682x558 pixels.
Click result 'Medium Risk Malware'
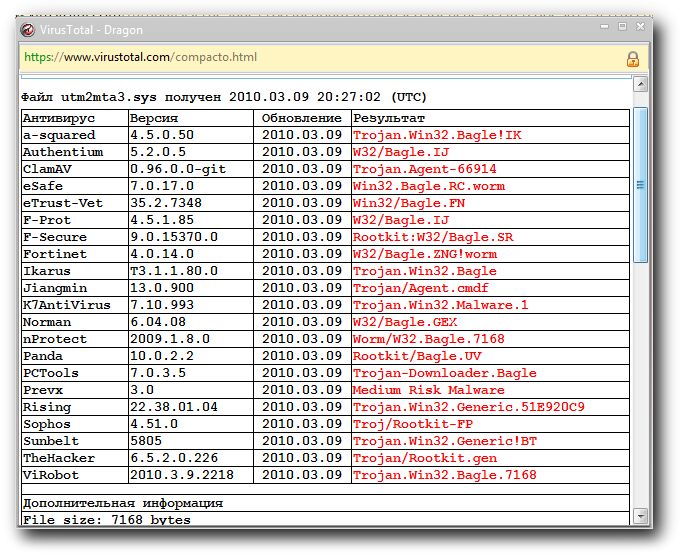click(x=429, y=390)
